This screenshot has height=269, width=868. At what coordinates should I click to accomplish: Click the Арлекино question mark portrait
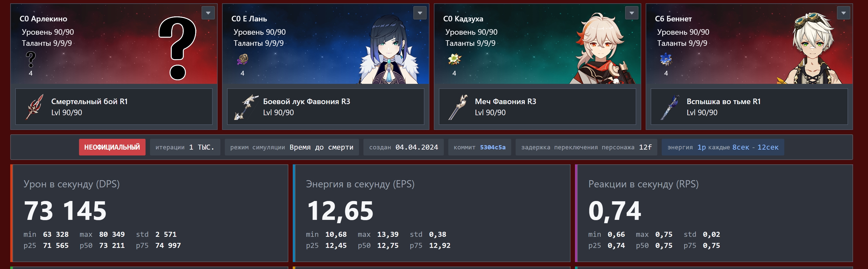178,48
